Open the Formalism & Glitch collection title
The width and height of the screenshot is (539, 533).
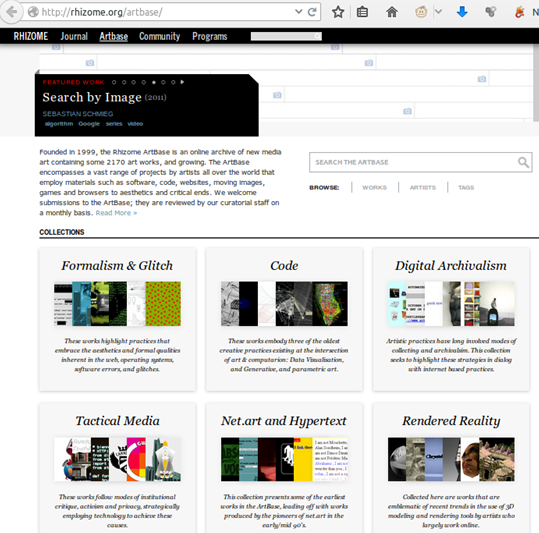point(117,266)
